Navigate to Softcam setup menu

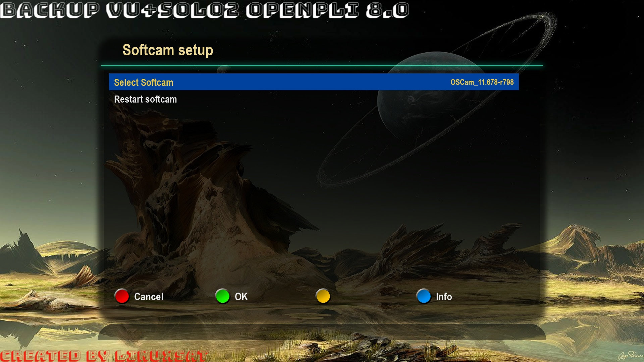(168, 50)
